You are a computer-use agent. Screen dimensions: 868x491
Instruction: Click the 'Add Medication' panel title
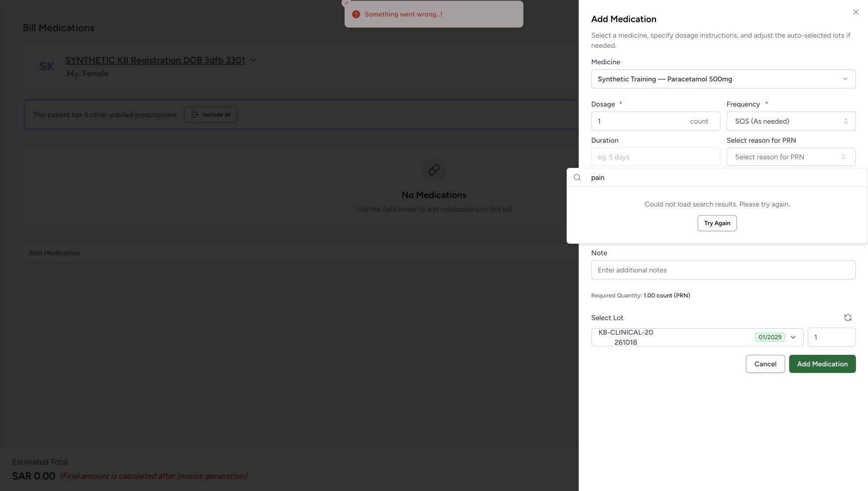(x=623, y=19)
